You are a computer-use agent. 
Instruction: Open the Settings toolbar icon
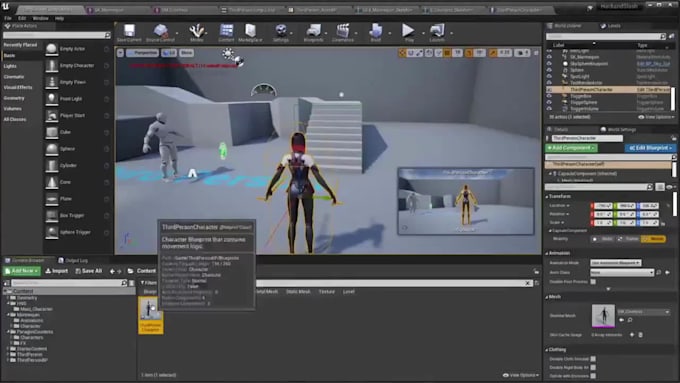click(x=281, y=33)
